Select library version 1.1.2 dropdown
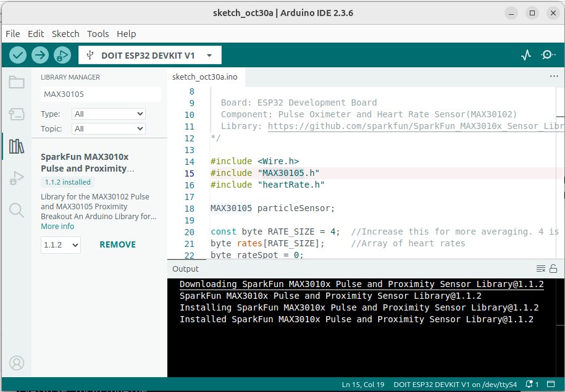Image resolution: width=565 pixels, height=392 pixels. coord(61,244)
